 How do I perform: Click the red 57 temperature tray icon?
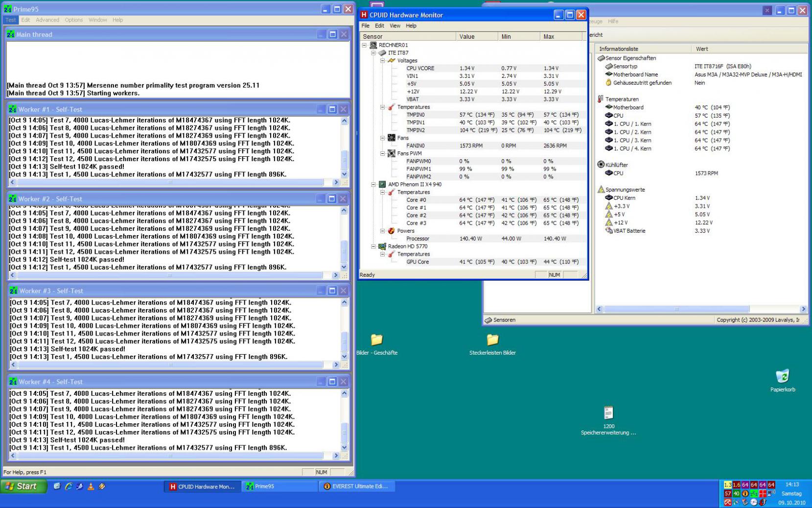[x=728, y=494]
